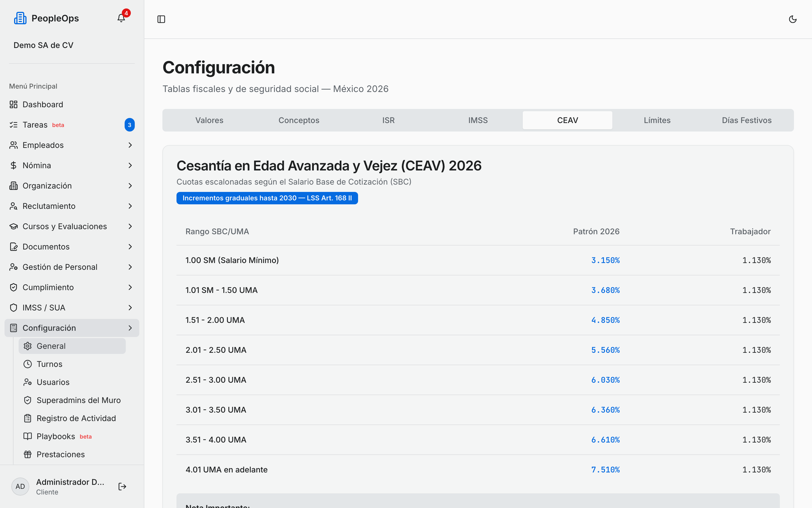
Task: Open the notifications bell
Action: 121,18
